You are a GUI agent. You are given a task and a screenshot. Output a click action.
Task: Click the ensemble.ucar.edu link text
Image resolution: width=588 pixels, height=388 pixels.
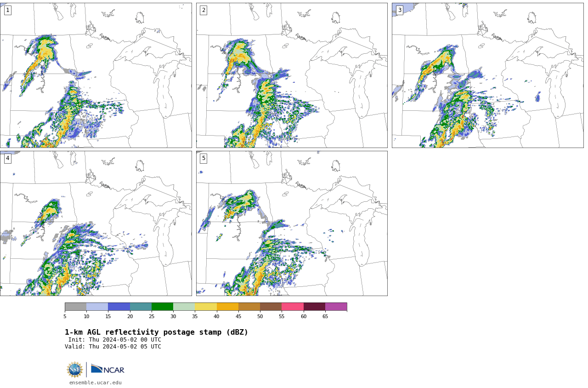pyautogui.click(x=96, y=382)
